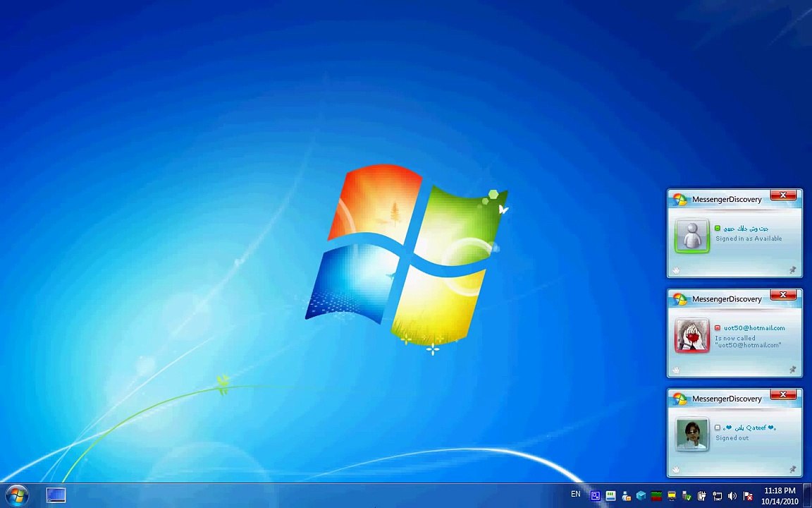
Task: Click the green status icon in the Available popup
Action: (x=718, y=228)
